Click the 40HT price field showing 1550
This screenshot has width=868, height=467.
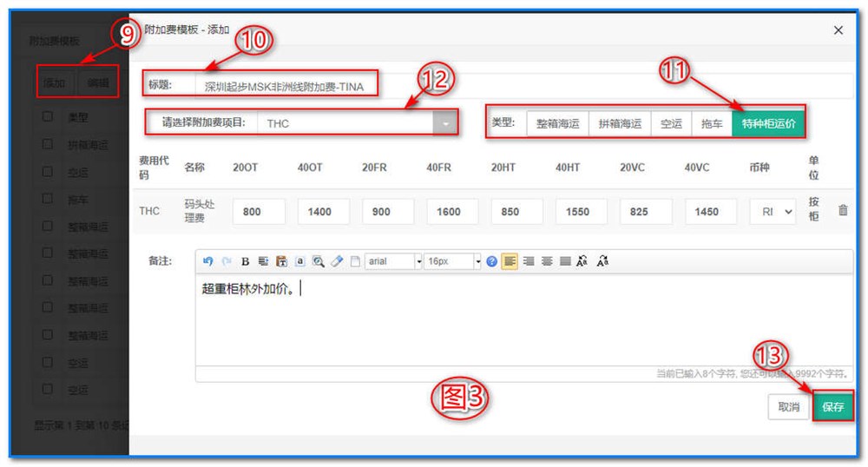582,212
